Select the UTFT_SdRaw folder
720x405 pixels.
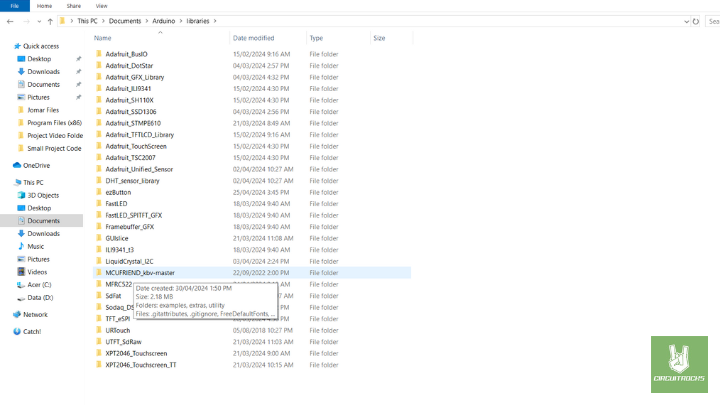124,342
